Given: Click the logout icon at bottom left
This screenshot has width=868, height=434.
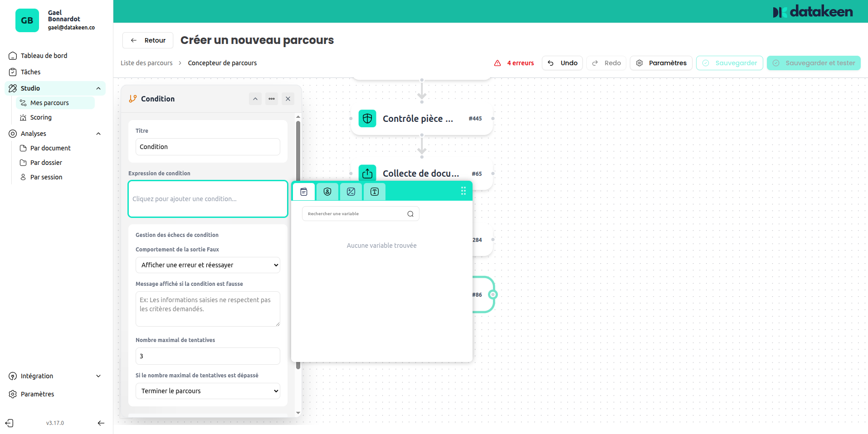Looking at the screenshot, I should [x=10, y=423].
